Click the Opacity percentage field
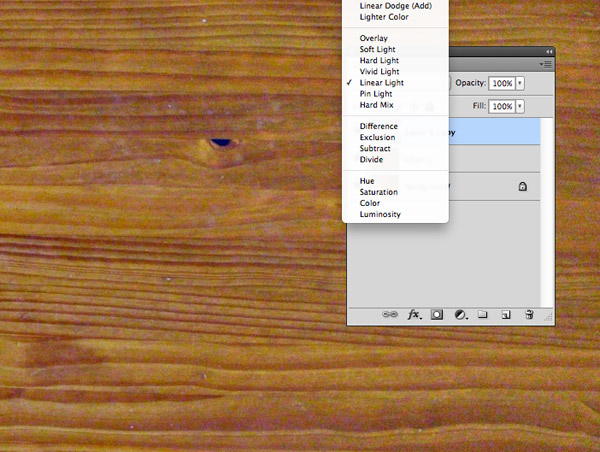Image resolution: width=600 pixels, height=452 pixels. point(501,84)
